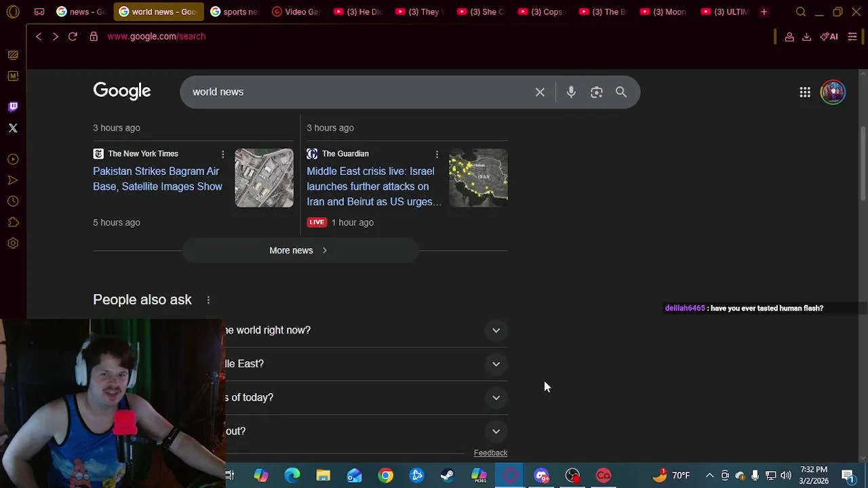868x488 pixels.
Task: Open The New York Times source name
Action: click(143, 154)
